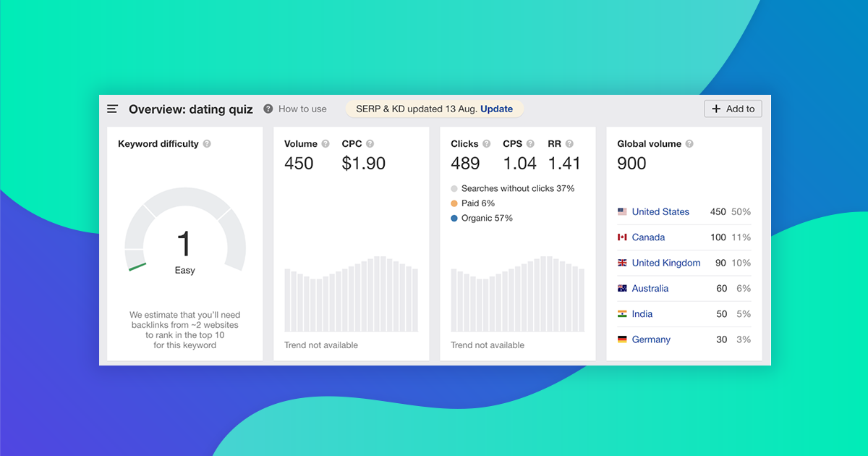The width and height of the screenshot is (868, 456).
Task: Open the hamburger menu icon
Action: [112, 109]
